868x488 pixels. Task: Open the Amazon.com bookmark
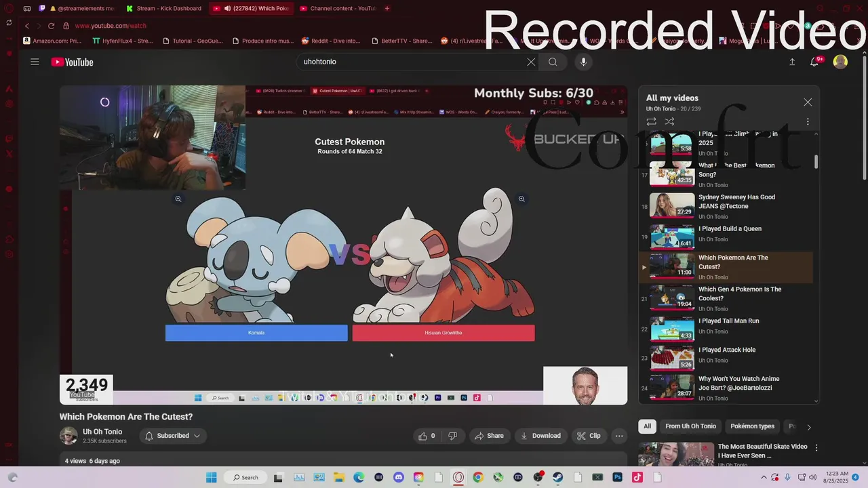tap(52, 41)
